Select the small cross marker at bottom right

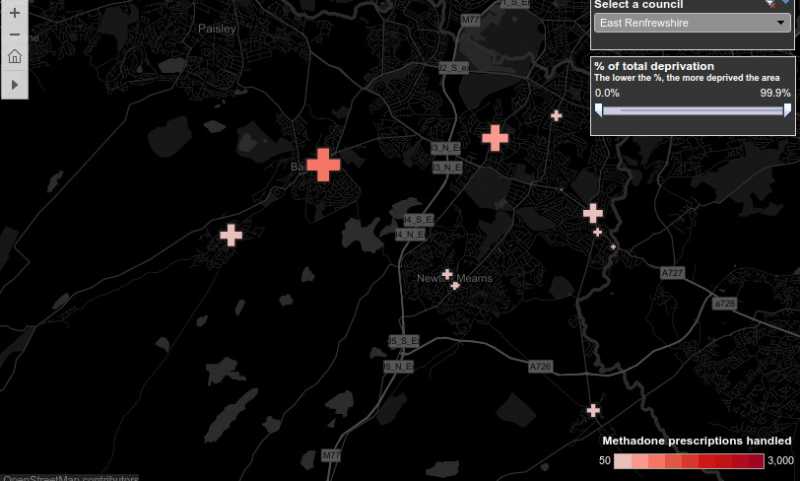point(593,410)
